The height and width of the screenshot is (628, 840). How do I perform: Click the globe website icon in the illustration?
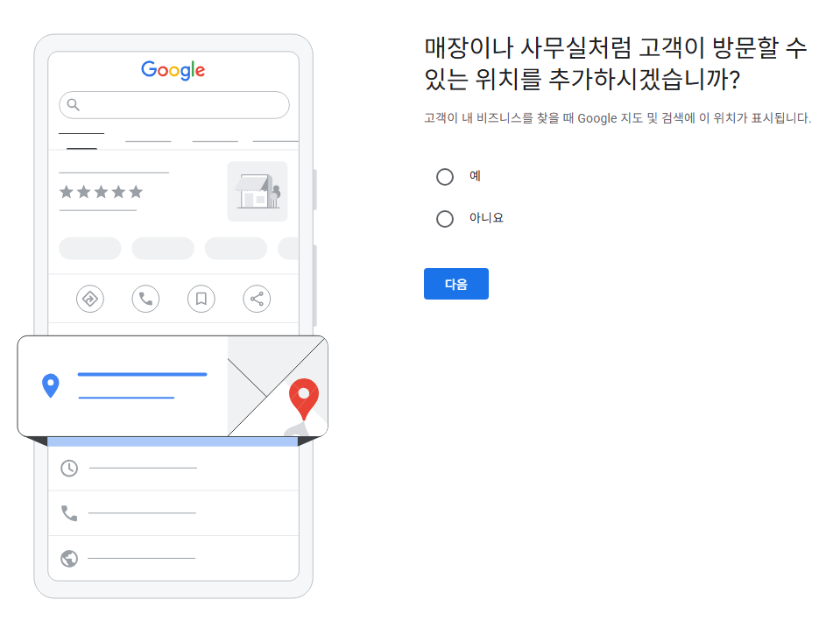coord(69,558)
